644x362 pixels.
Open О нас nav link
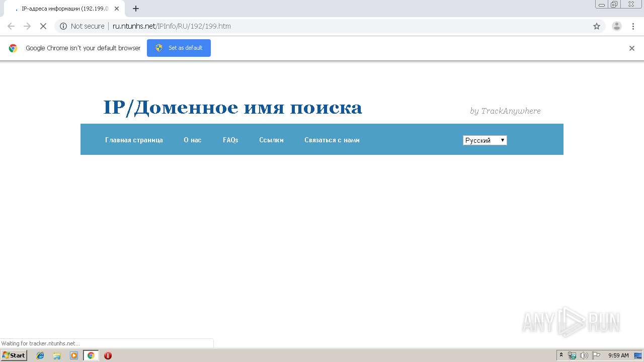coord(193,140)
